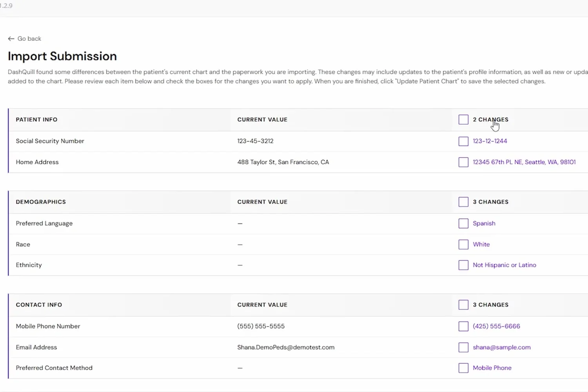Click the 12345 67th PL NE address value
The image size is (588, 392).
click(524, 162)
